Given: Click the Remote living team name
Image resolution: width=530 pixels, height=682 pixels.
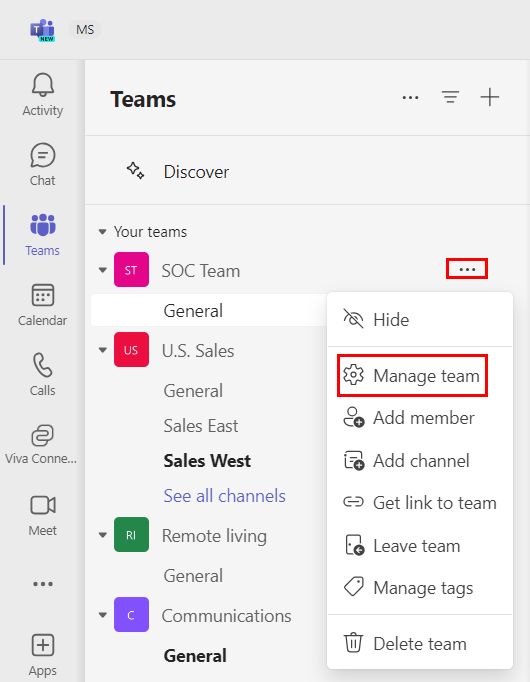Looking at the screenshot, I should click(x=214, y=536).
